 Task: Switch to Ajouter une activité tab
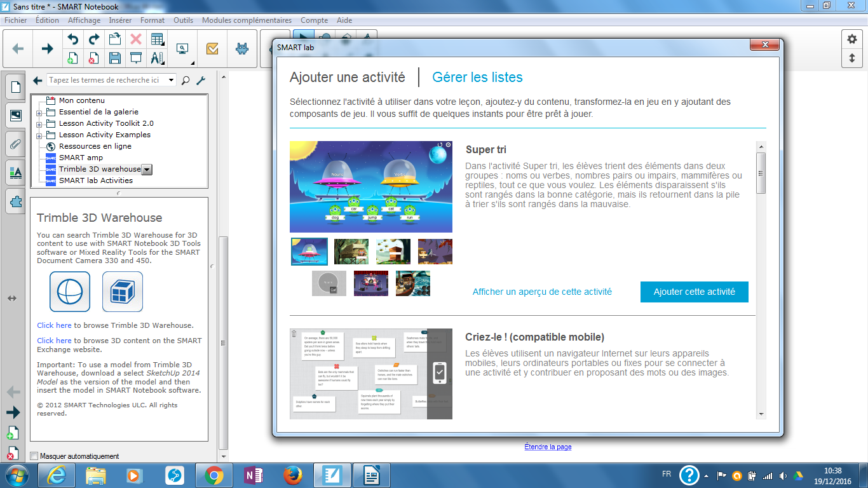click(348, 78)
